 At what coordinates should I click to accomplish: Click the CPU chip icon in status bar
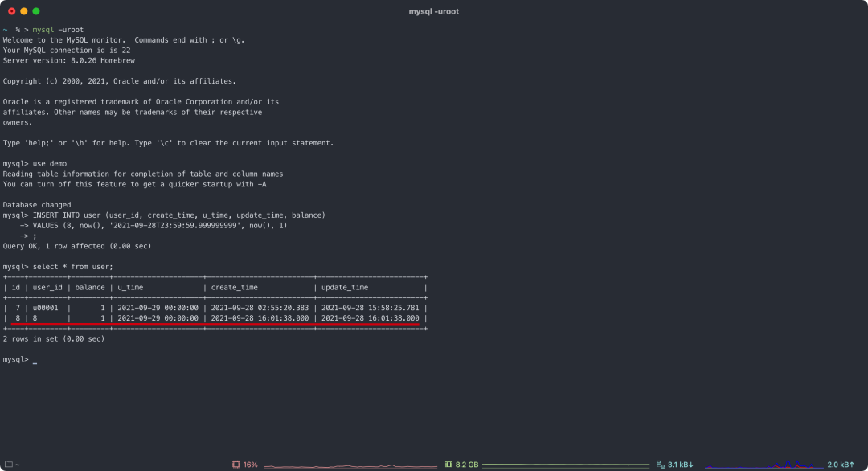click(x=236, y=465)
